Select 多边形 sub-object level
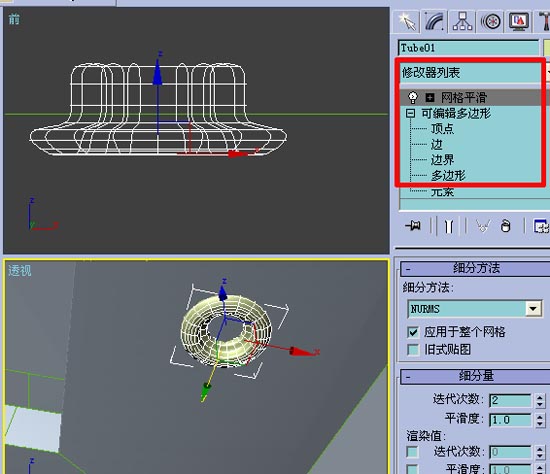Screen dimensions: 550x474 click(448, 175)
